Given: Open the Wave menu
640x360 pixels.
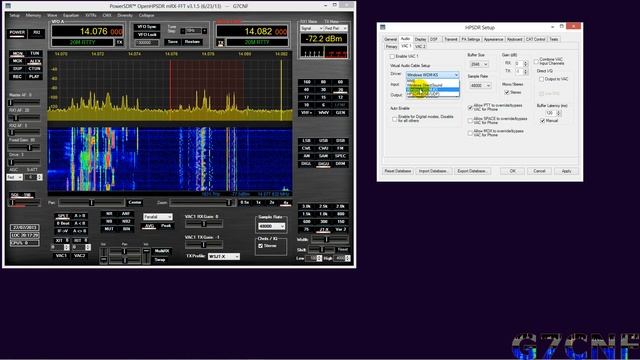Looking at the screenshot, I should point(52,15).
